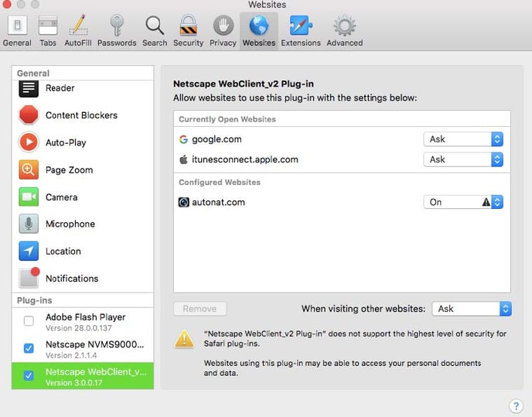
Task: Switch to the Extensions preferences tab
Action: click(x=301, y=31)
